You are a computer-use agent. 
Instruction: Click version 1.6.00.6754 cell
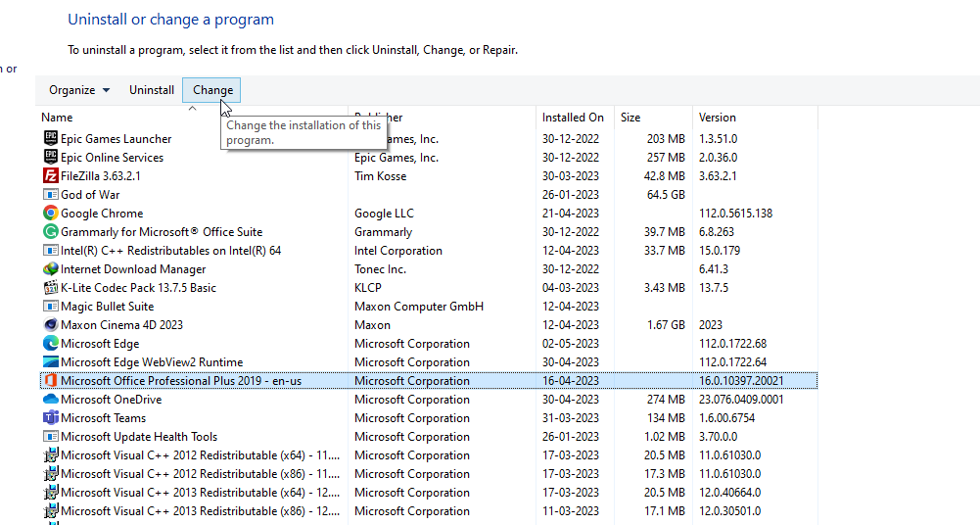(x=726, y=418)
